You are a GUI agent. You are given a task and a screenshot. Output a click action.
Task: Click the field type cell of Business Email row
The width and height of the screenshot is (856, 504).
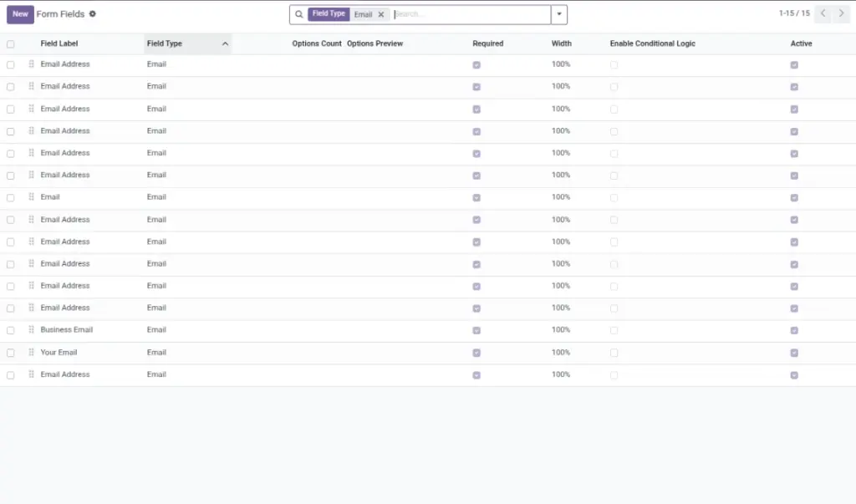[x=156, y=330]
